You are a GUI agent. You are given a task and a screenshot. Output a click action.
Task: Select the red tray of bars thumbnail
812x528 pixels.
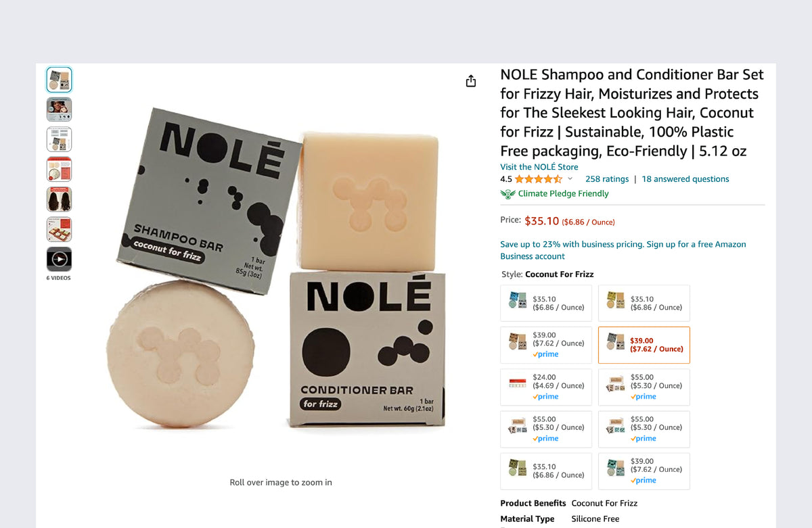click(x=59, y=229)
